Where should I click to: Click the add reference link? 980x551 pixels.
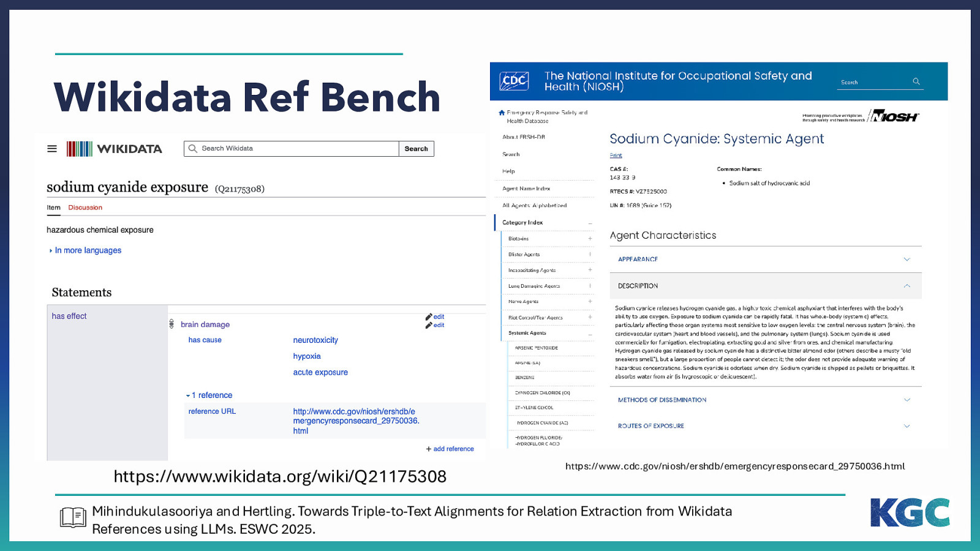pos(454,449)
